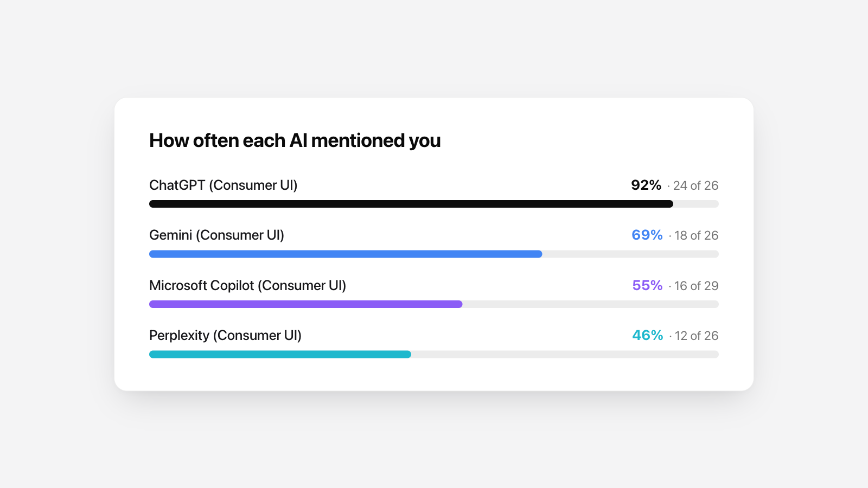
Task: Select the Microsoft Copilot (Consumer UI) label
Action: (x=247, y=286)
